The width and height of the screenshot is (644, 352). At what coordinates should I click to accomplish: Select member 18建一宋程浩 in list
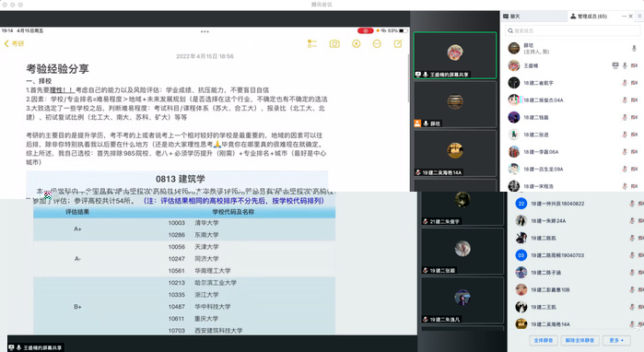point(573,186)
